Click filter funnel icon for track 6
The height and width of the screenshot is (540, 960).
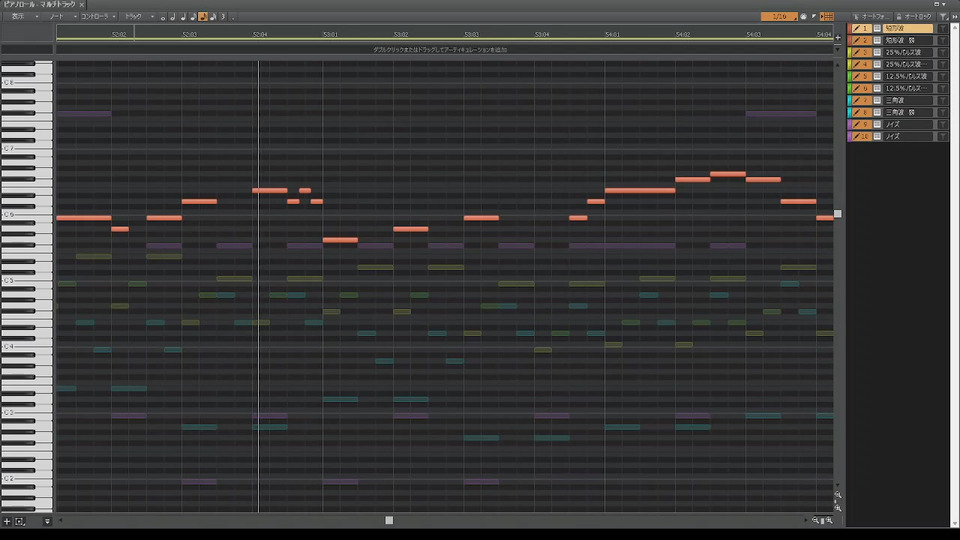[x=943, y=88]
